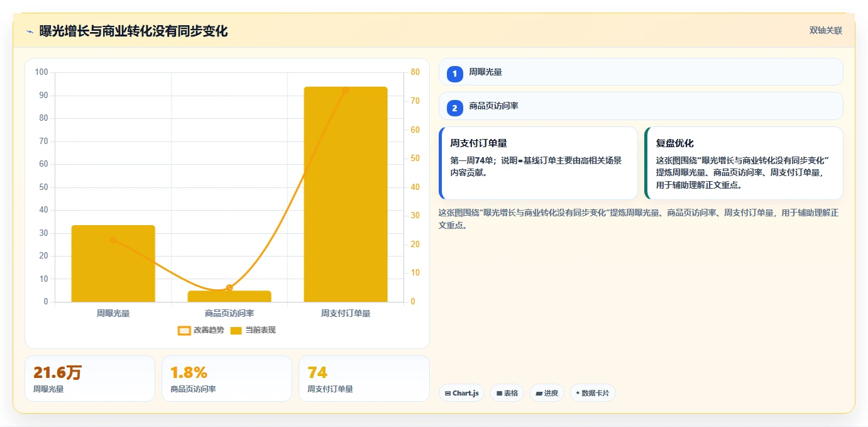Image resolution: width=868 pixels, height=427 pixels.
Task: Click the trend line point above 周支付订单量
Action: pos(346,90)
